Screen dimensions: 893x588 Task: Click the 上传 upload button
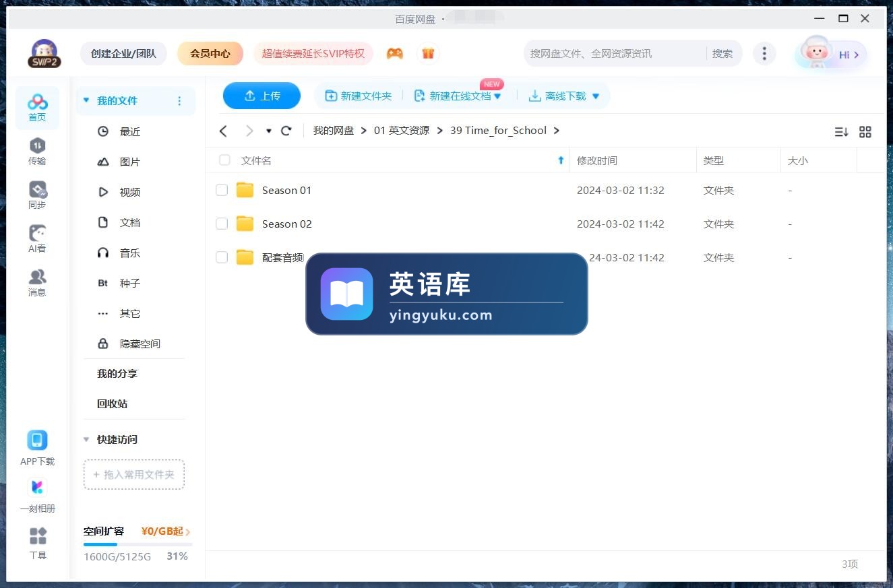tap(261, 96)
